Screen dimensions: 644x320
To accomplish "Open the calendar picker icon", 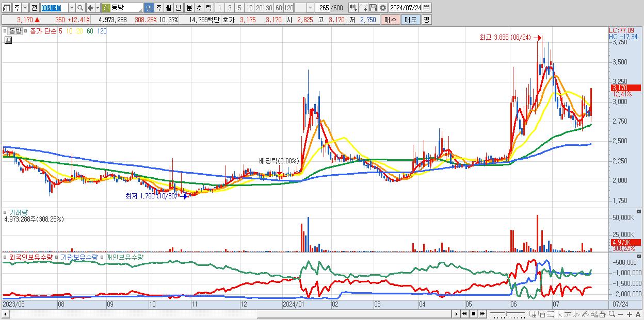I will (x=427, y=8).
